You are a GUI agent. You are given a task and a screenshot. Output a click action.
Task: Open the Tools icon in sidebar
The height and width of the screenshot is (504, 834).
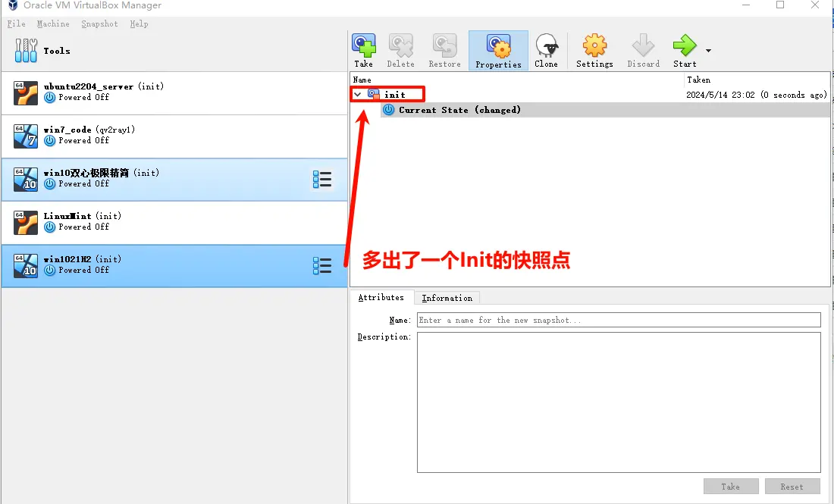[x=26, y=51]
